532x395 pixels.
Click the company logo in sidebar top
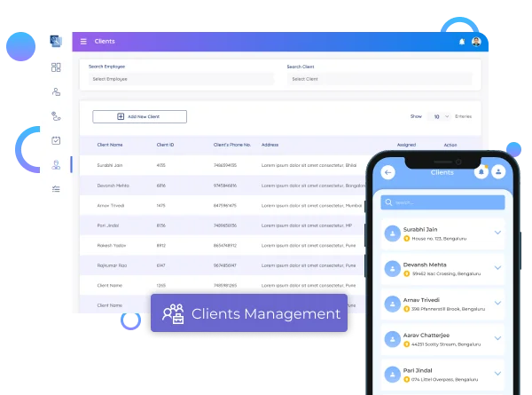click(56, 41)
